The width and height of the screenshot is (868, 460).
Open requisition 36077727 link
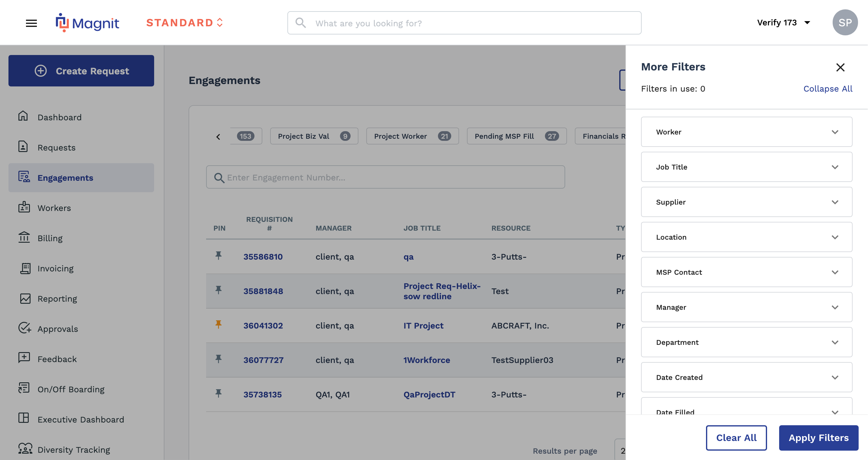pyautogui.click(x=263, y=360)
